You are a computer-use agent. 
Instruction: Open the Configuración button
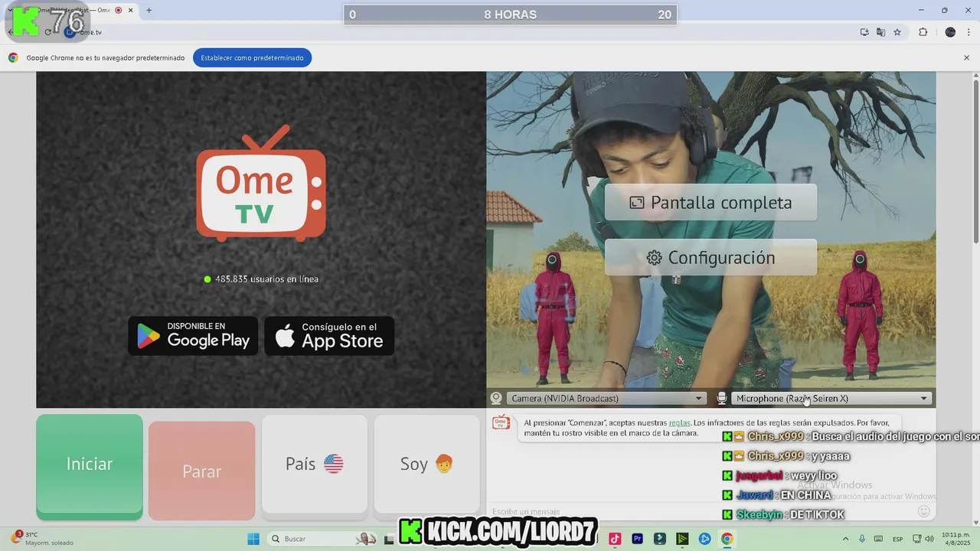(x=710, y=258)
